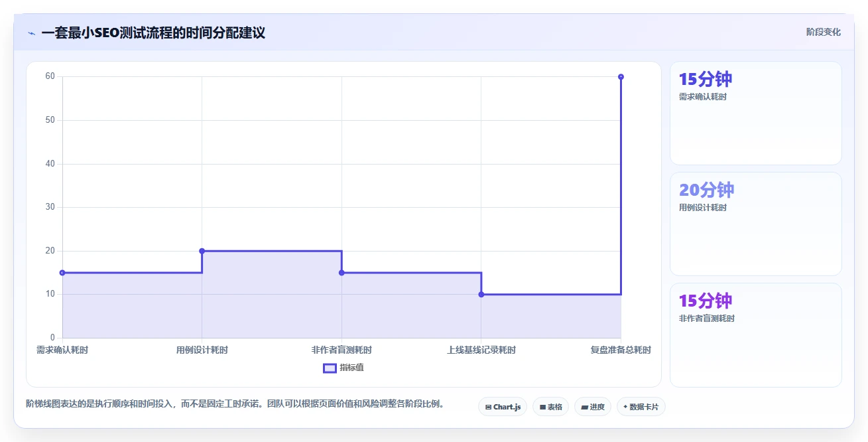Click the lightning icon beside the title
868x442 pixels.
point(31,33)
